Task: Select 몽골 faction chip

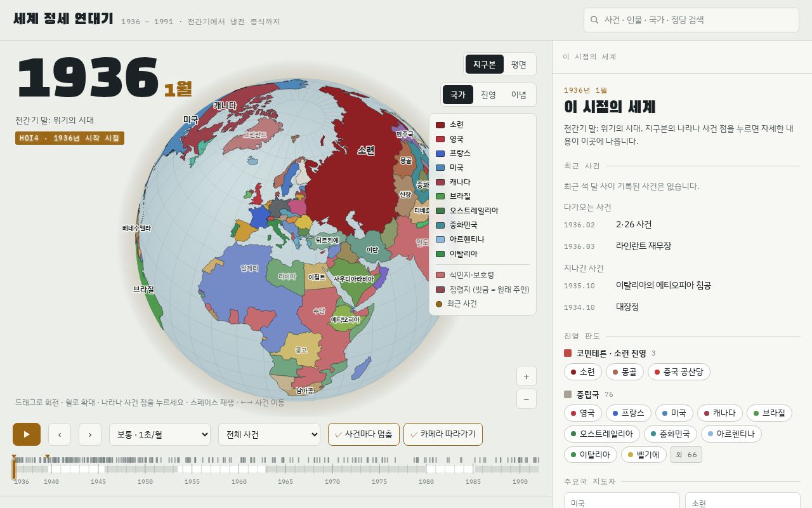Action: point(624,372)
